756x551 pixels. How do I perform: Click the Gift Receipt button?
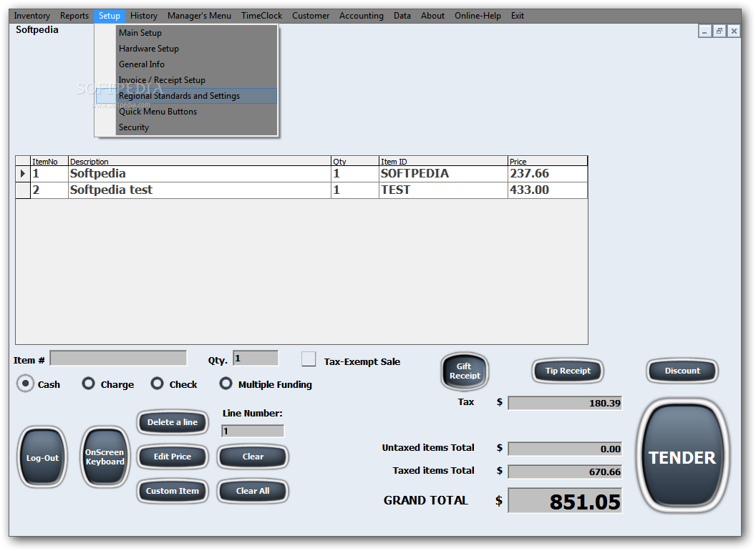coord(465,371)
